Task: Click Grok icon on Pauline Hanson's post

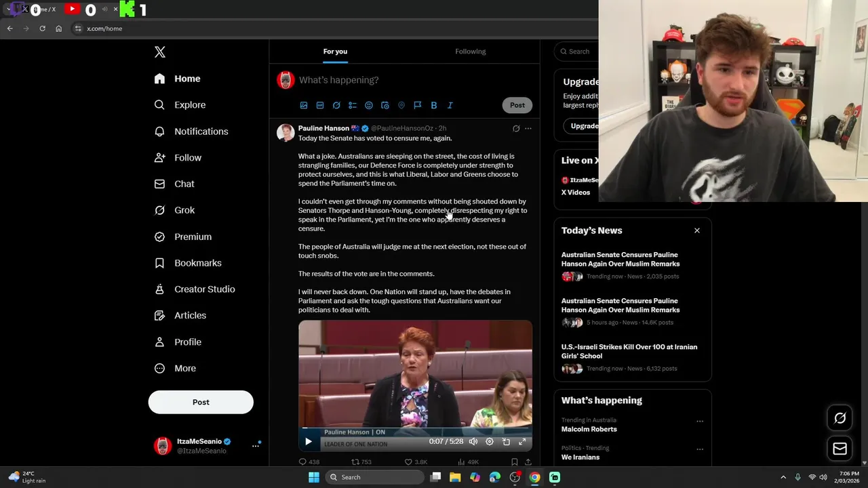Action: 516,128
